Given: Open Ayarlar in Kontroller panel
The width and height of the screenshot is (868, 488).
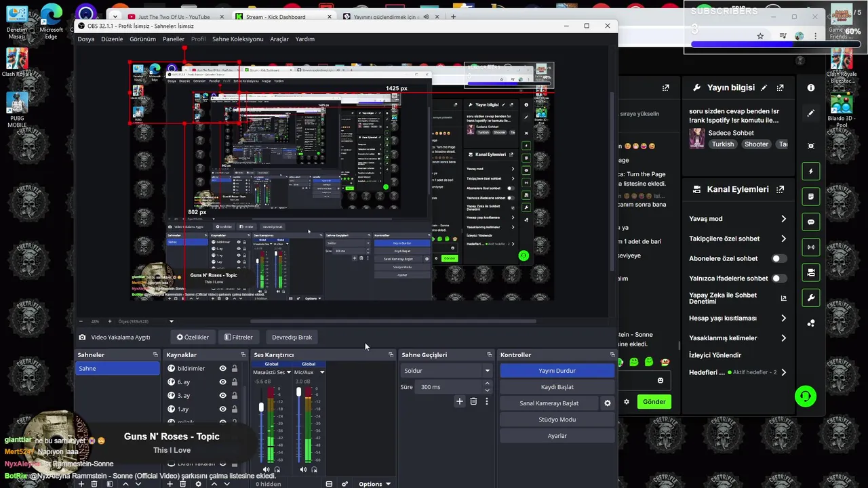Looking at the screenshot, I should [557, 436].
